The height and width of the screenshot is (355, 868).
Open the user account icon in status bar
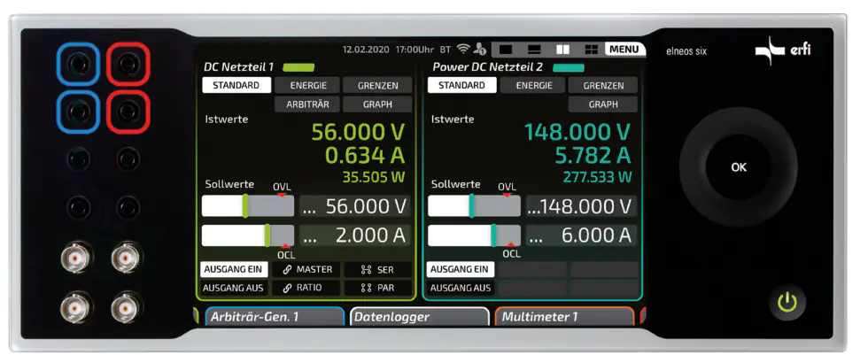[479, 50]
